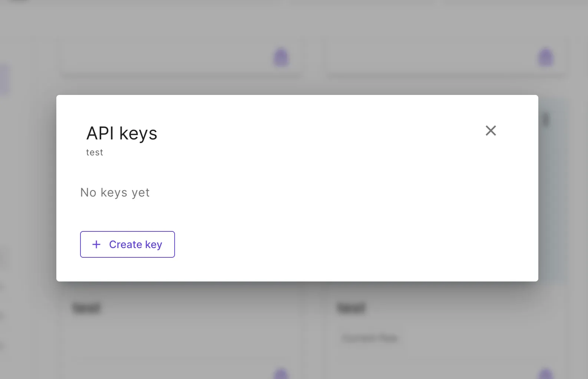Click blurred purple icon in bottom-right background card

(546, 374)
